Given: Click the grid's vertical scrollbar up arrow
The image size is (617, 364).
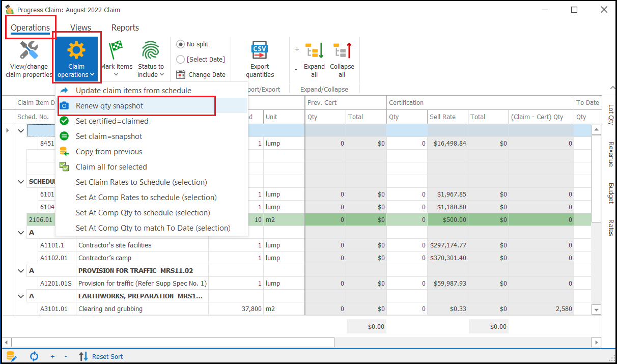Looking at the screenshot, I should 596,130.
